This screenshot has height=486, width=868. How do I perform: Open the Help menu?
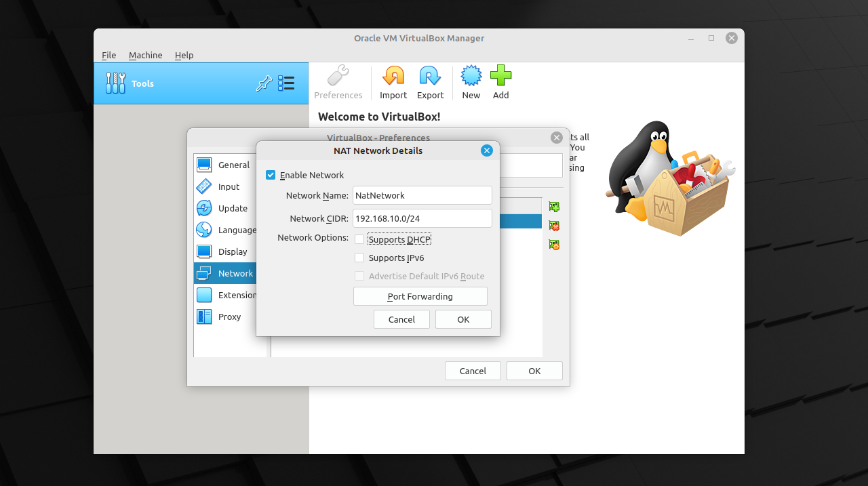(x=184, y=55)
